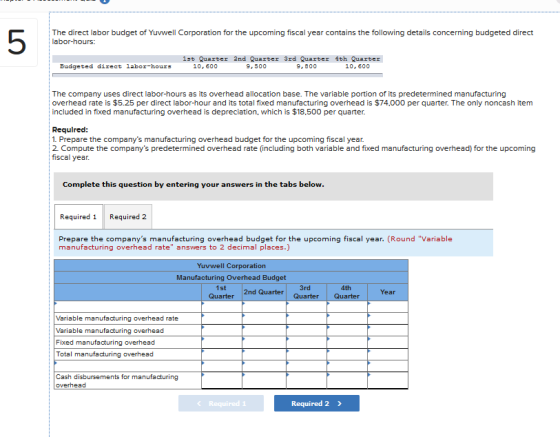The image size is (560, 437).
Task: Click the blue Required 2 next button
Action: coord(317,403)
